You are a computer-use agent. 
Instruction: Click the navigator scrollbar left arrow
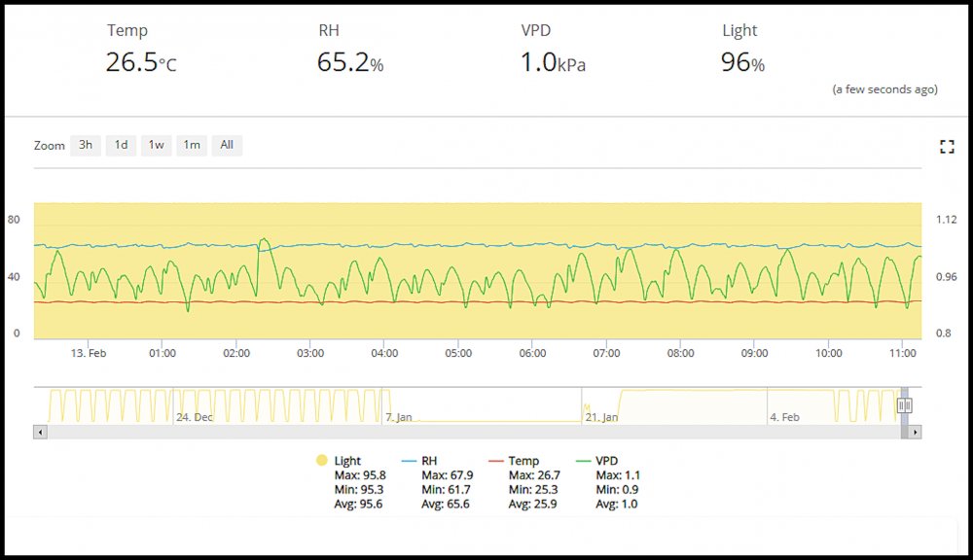[39, 431]
